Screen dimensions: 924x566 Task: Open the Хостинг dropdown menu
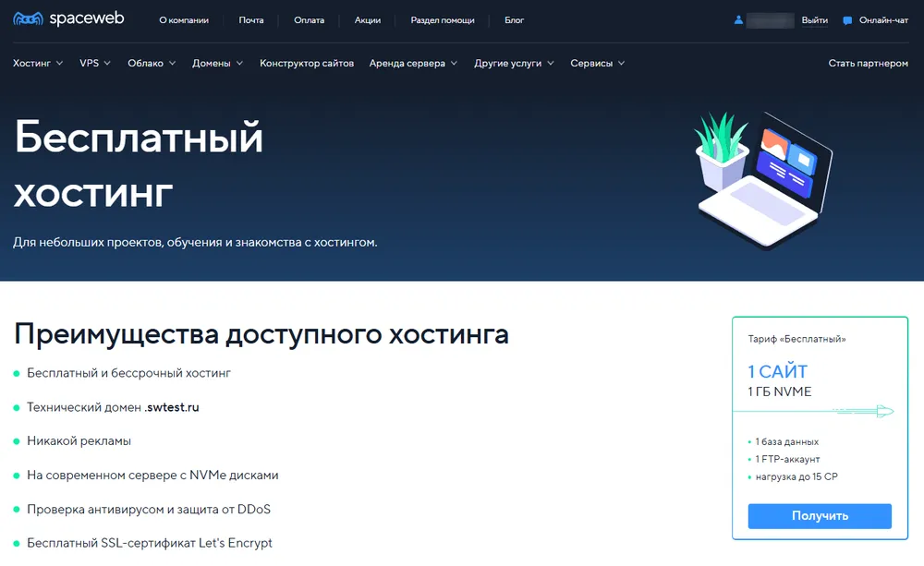[x=32, y=63]
